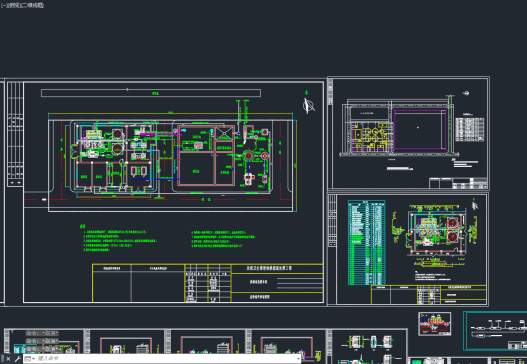Select the green notes text block in main sheet

pos(168,238)
